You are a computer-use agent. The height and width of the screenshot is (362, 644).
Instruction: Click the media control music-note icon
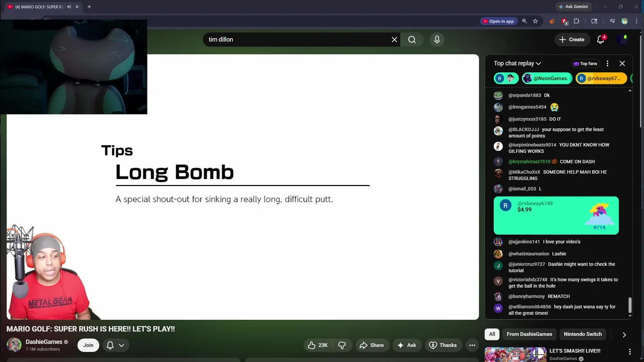(612, 21)
